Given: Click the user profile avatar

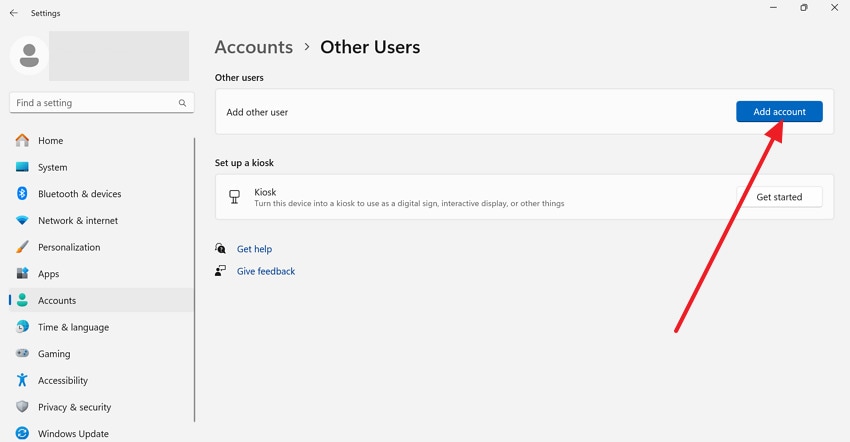Looking at the screenshot, I should click(x=29, y=55).
